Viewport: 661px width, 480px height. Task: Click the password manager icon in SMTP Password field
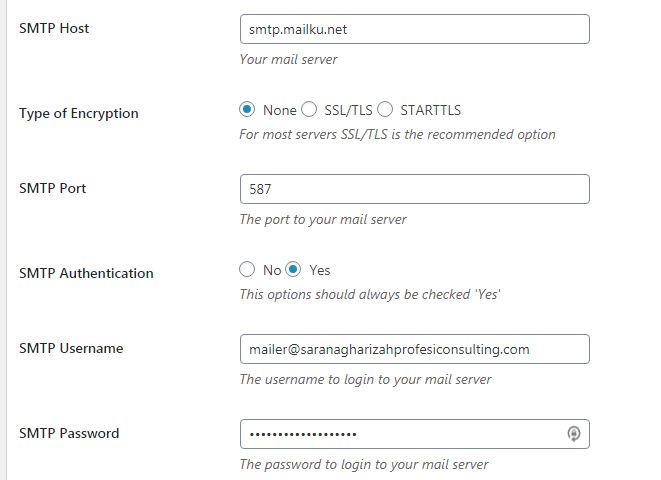coord(573,434)
